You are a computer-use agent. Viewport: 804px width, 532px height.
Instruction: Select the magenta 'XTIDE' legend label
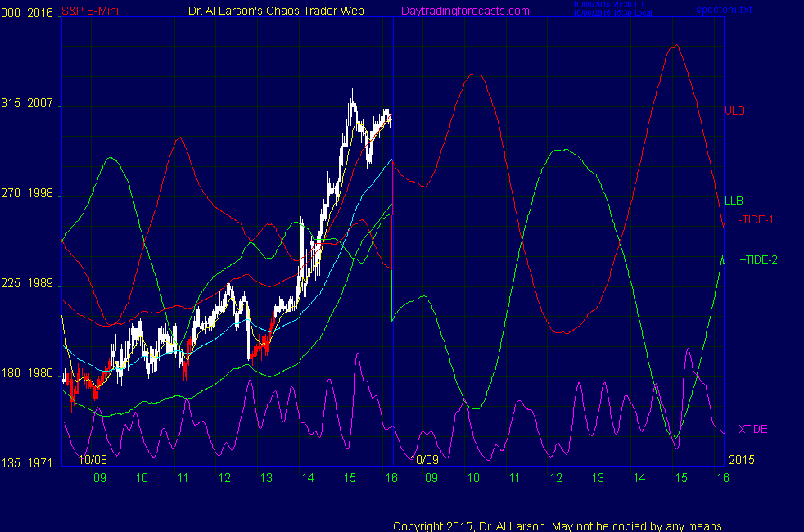pyautogui.click(x=752, y=429)
